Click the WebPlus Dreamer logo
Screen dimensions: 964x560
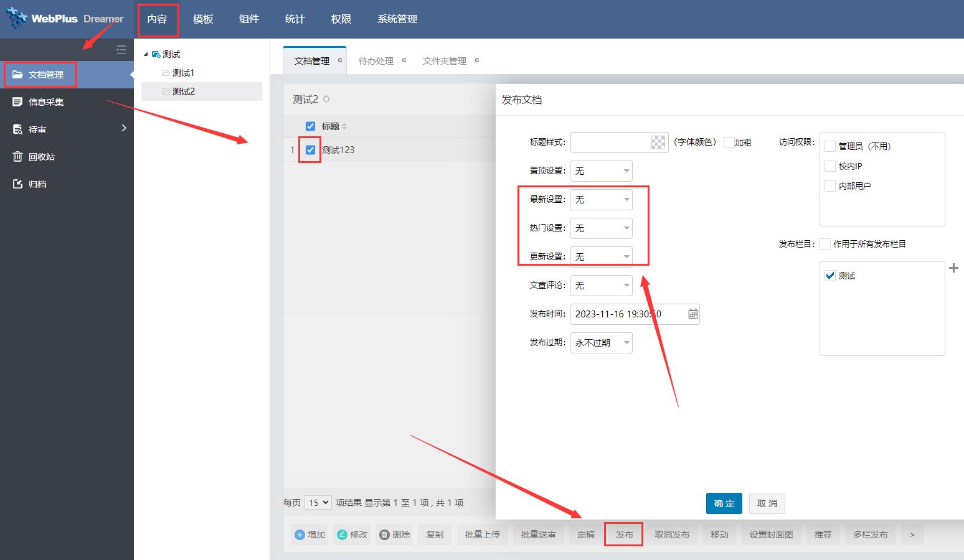(65, 19)
